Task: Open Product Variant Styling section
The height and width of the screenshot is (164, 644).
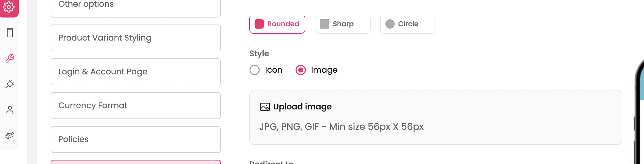Action: click(x=135, y=38)
